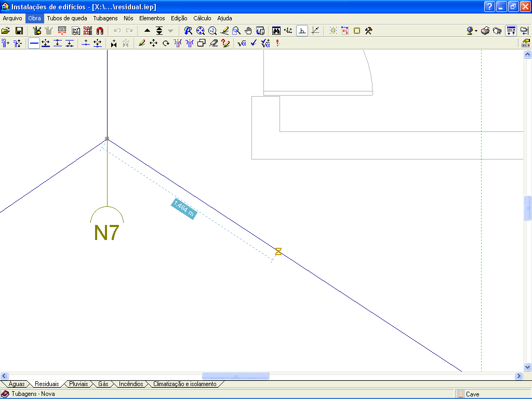Open the Tubagens menu
The image size is (532, 399).
pyautogui.click(x=105, y=18)
